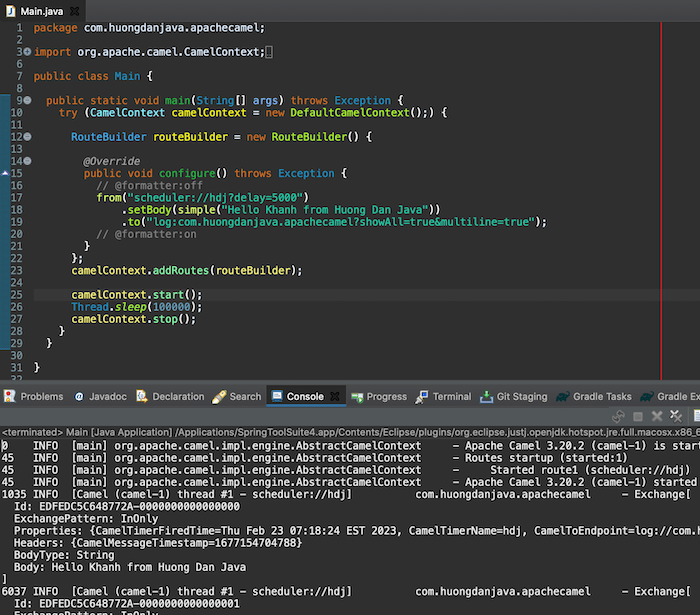700x615 pixels.
Task: Collapse the @Override configure method at line 14
Action: pyautogui.click(x=26, y=161)
